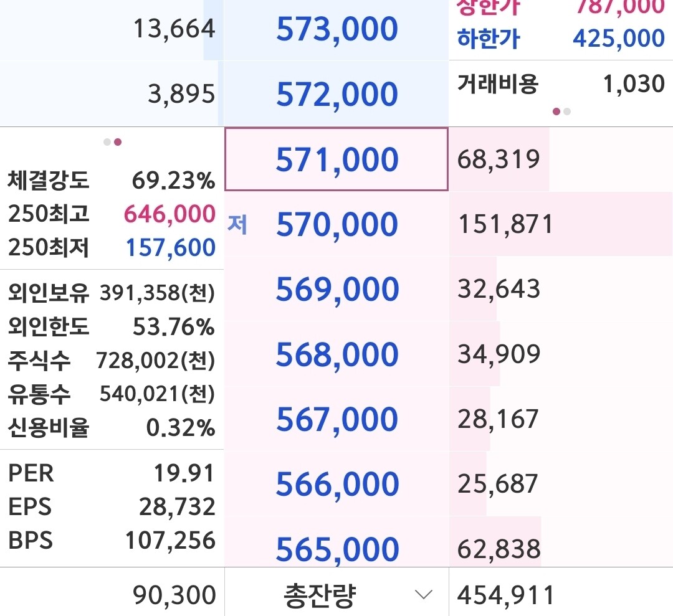673x616 pixels.
Task: Select the 569,000 bid price
Action: coord(336,289)
